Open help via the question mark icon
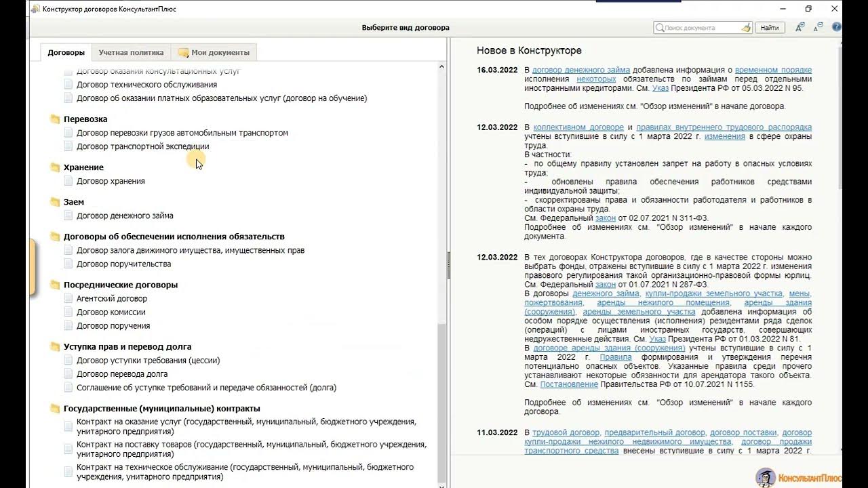 (837, 27)
